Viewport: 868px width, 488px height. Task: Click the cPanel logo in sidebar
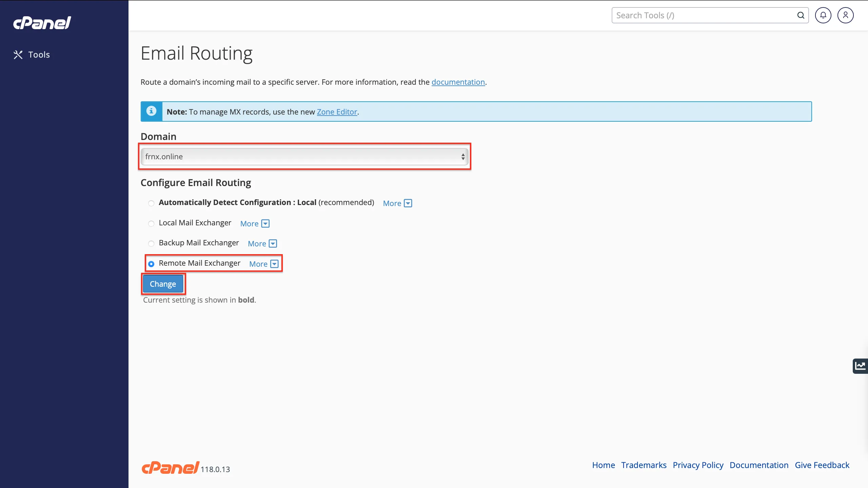point(42,23)
